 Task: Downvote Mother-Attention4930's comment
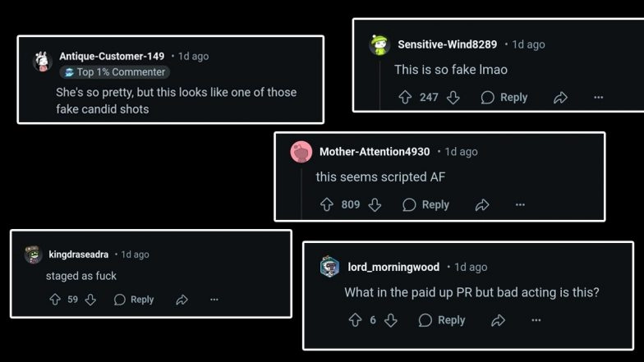pyautogui.click(x=375, y=205)
